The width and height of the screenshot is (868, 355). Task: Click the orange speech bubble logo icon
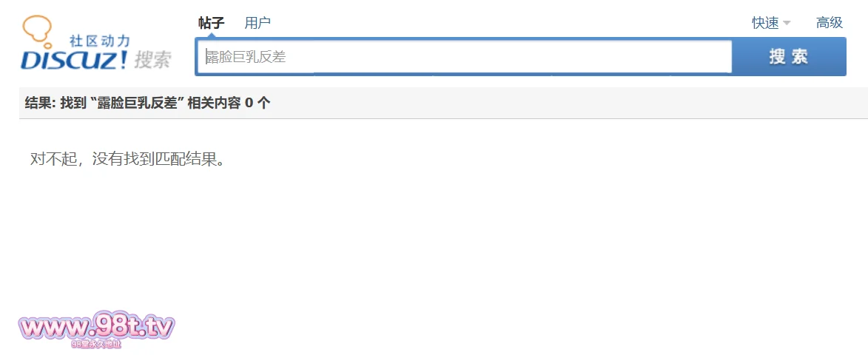click(x=37, y=31)
